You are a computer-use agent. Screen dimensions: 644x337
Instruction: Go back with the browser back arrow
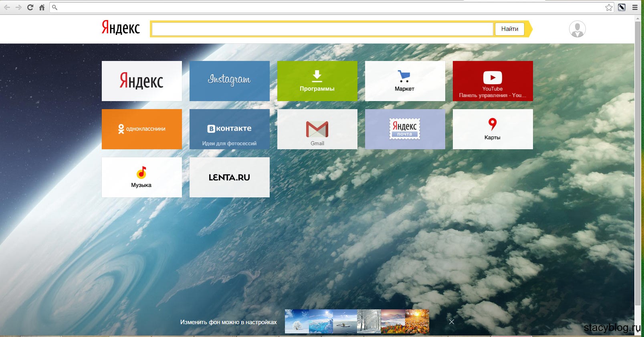point(7,7)
